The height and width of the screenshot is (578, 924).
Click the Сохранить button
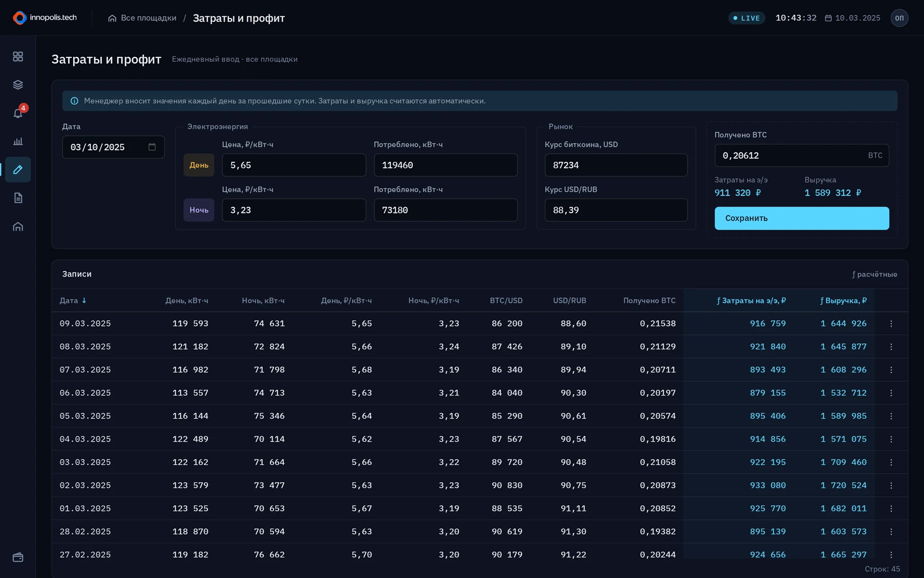tap(802, 218)
